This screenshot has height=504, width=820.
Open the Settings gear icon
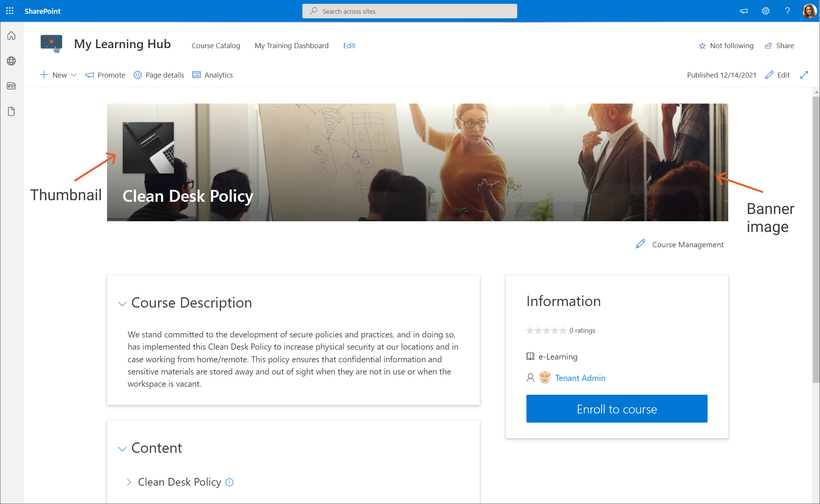click(765, 11)
